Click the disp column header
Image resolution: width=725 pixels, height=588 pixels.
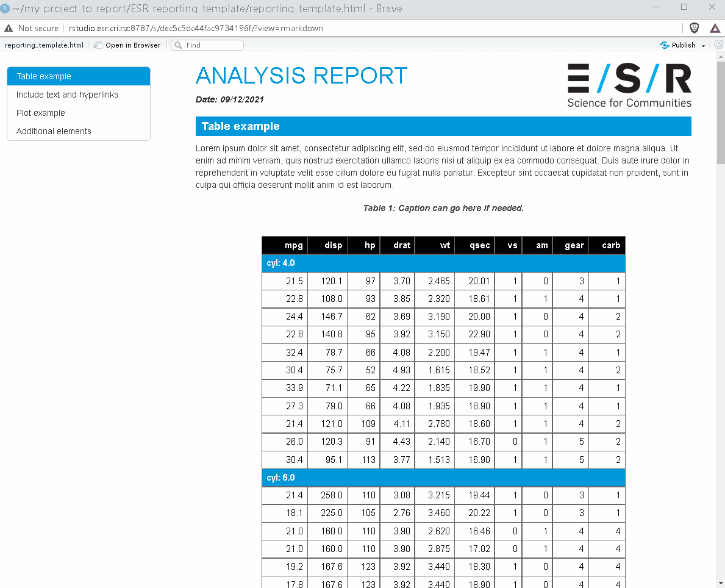[x=327, y=245]
